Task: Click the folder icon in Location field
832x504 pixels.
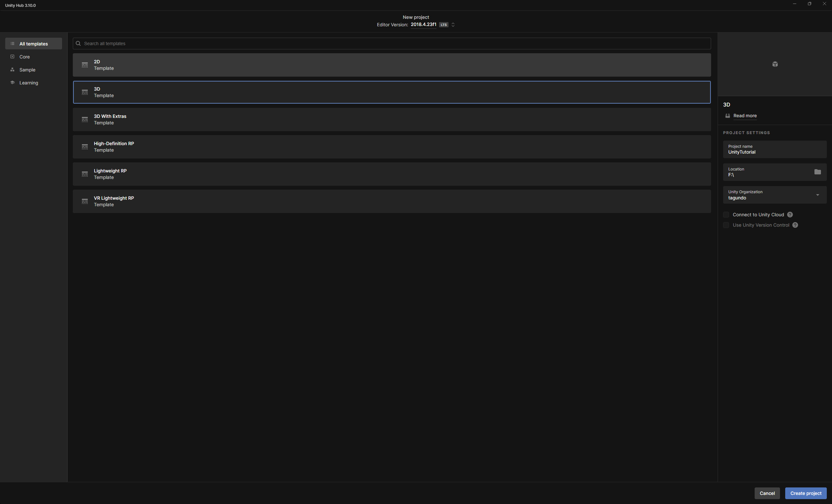Action: pos(817,172)
